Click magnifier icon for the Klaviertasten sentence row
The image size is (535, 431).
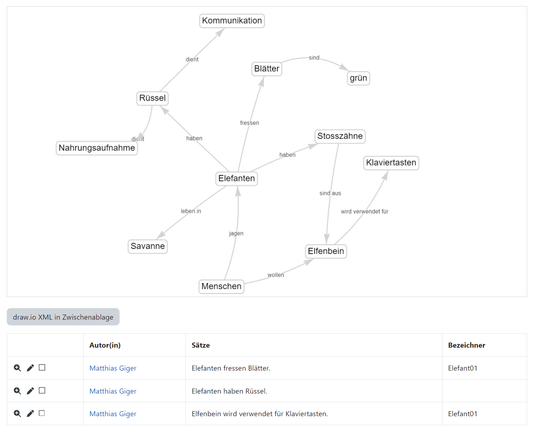coord(17,414)
